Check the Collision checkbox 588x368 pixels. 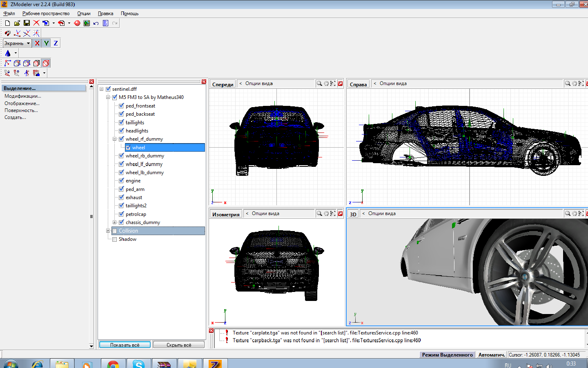click(115, 231)
